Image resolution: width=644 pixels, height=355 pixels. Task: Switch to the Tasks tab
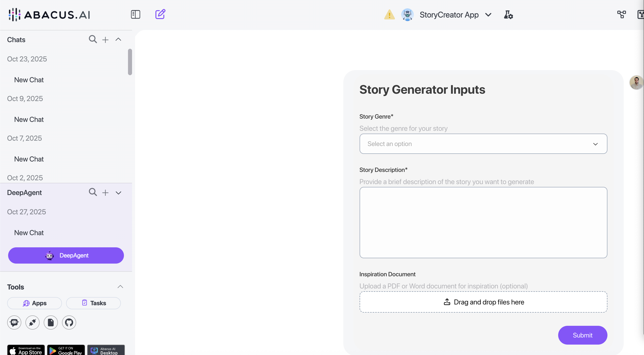93,303
